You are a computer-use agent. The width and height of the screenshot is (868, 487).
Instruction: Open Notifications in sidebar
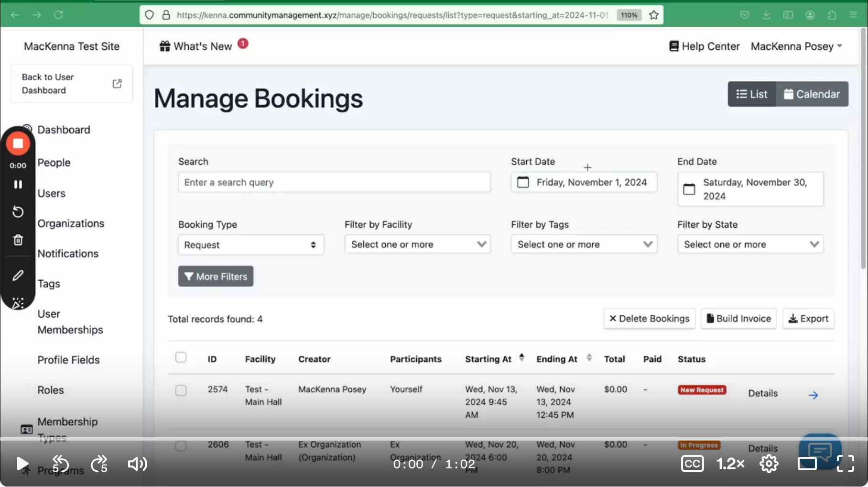(68, 254)
